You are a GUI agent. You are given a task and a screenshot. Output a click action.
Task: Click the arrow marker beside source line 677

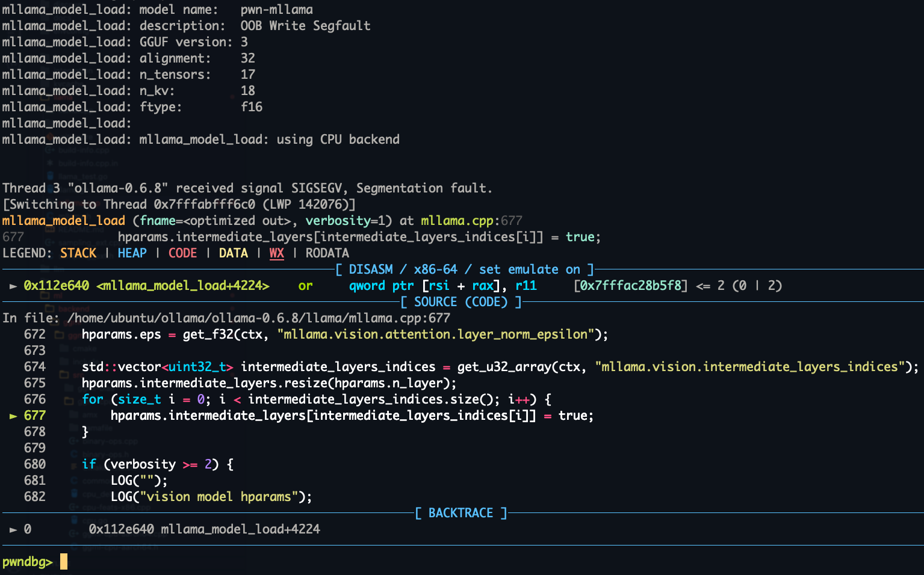pos(13,416)
